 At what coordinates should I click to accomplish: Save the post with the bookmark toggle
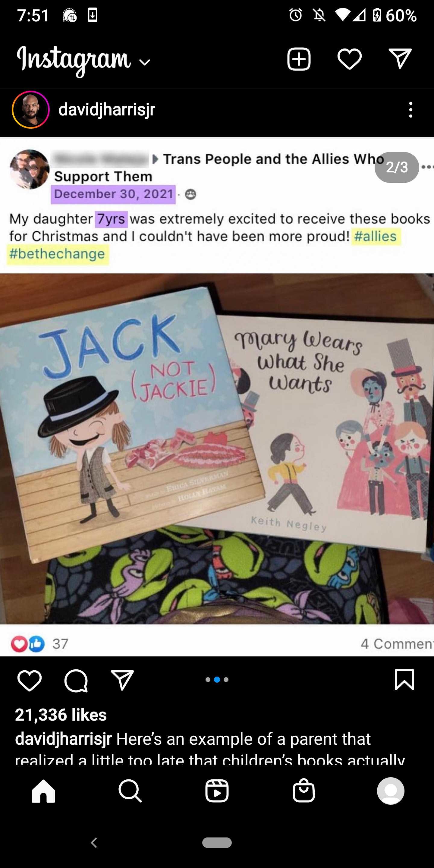(x=404, y=680)
